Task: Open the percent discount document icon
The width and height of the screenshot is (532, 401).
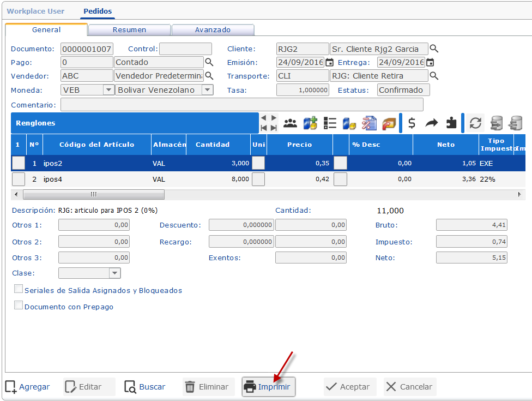Action: 369,123
